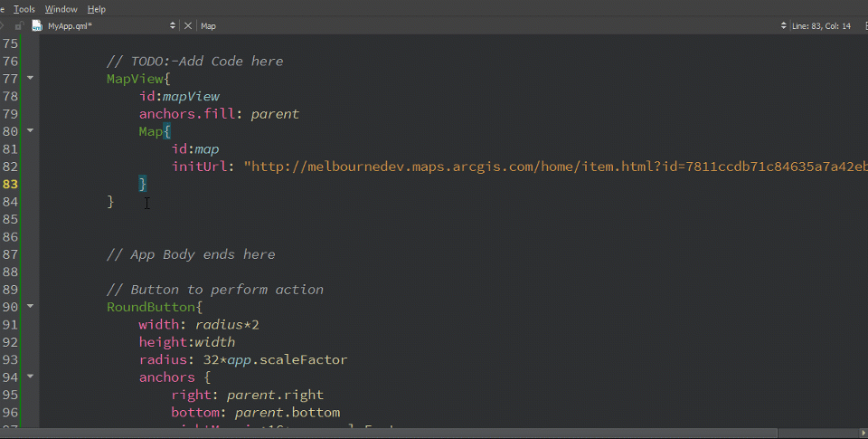The height and width of the screenshot is (439, 868).
Task: Click line number 85 in gutter
Action: point(10,219)
